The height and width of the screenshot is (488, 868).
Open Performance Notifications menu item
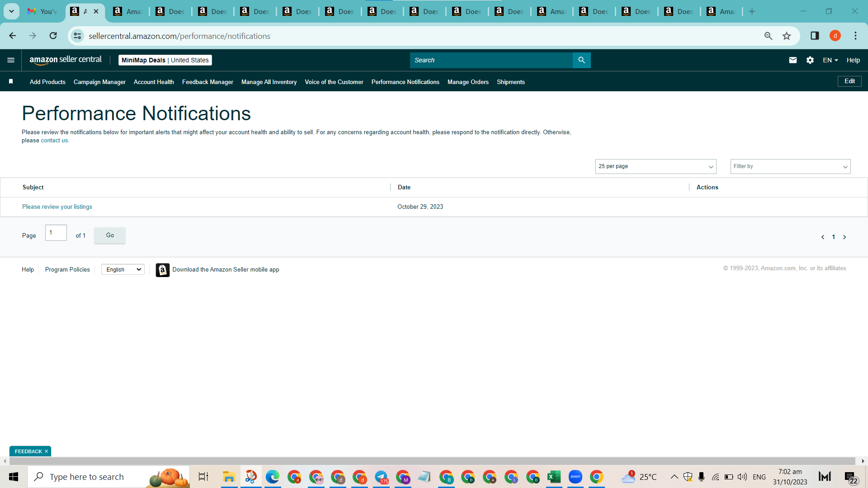click(406, 82)
